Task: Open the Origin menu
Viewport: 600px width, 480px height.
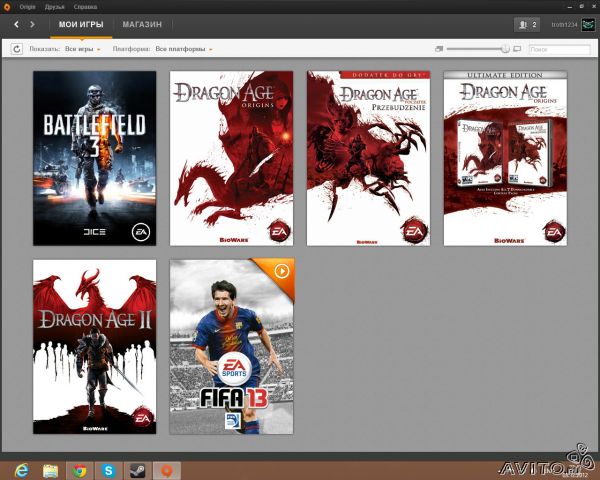Action: click(28, 7)
